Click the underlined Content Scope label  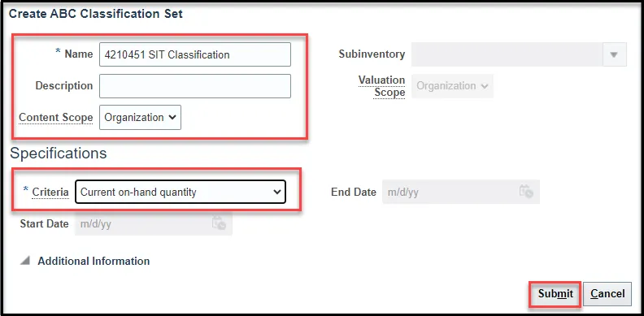[56, 117]
